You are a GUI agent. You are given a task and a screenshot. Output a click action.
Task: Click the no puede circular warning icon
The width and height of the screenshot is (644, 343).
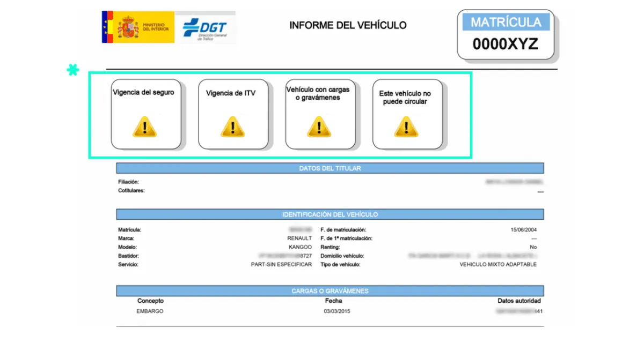click(x=406, y=126)
